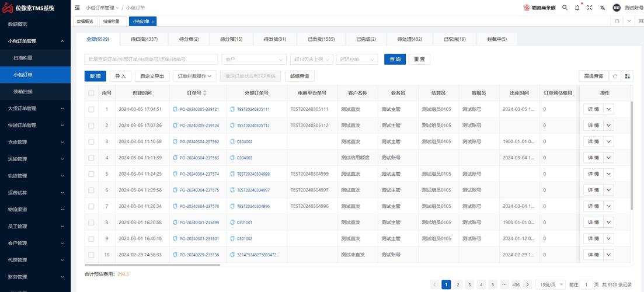The width and height of the screenshot is (644, 292).
Task: Refresh the order table using the refresh icon
Action: click(x=615, y=76)
